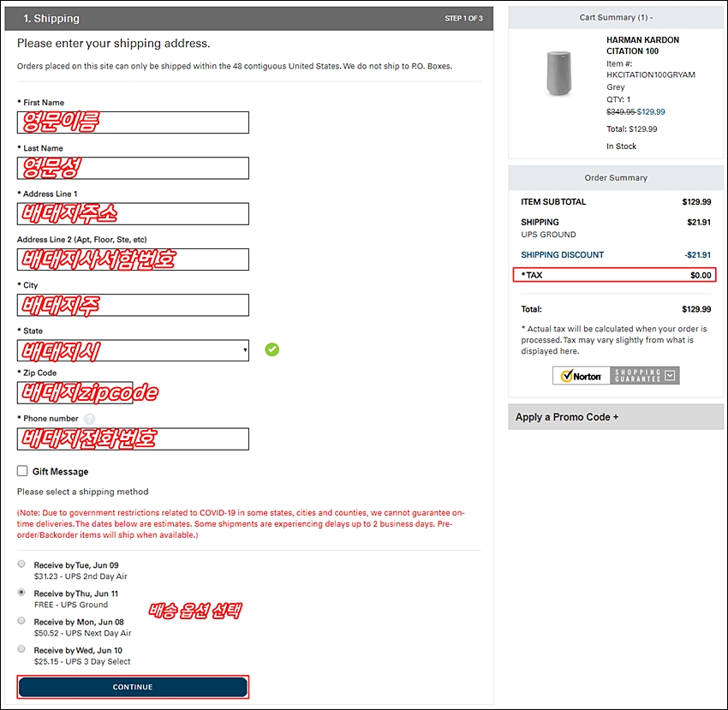Expand the Norton guarantee dropdown arrow
Viewport: 728px width, 710px height.
pyautogui.click(x=670, y=375)
